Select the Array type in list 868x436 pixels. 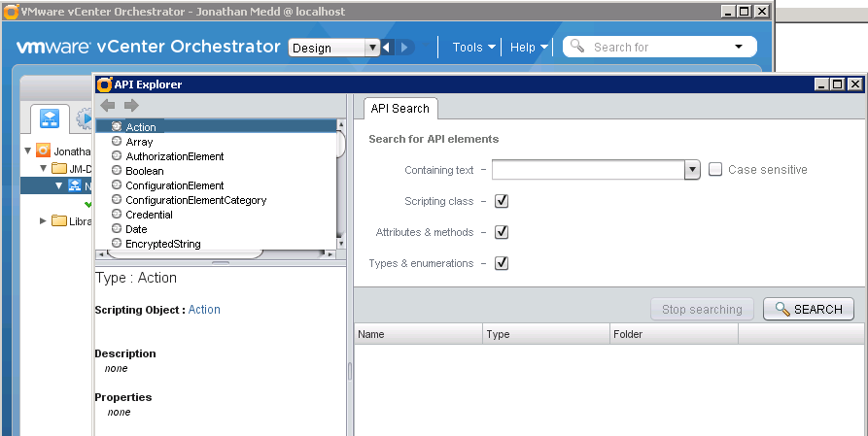tap(216, 142)
